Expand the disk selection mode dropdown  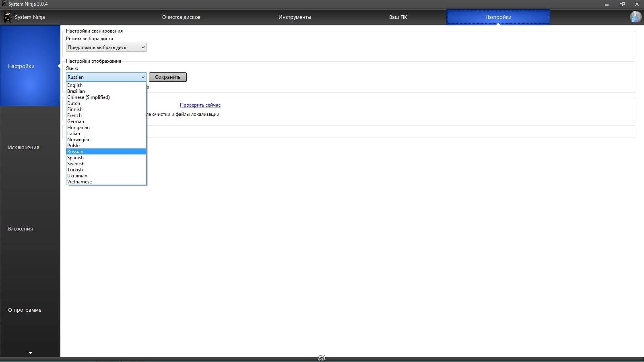coord(106,47)
